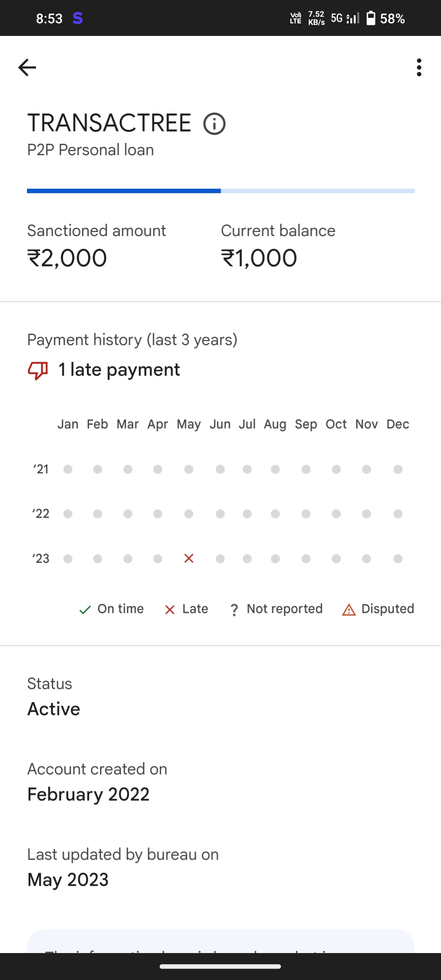Tap the red late mark for May '23
Viewport: 441px width, 980px height.
point(189,558)
